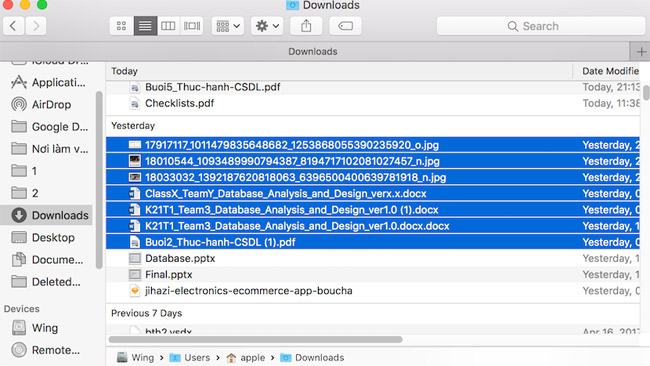Click the Desktop sidebar icon
Viewport: 650px width, 366px height.
19,237
